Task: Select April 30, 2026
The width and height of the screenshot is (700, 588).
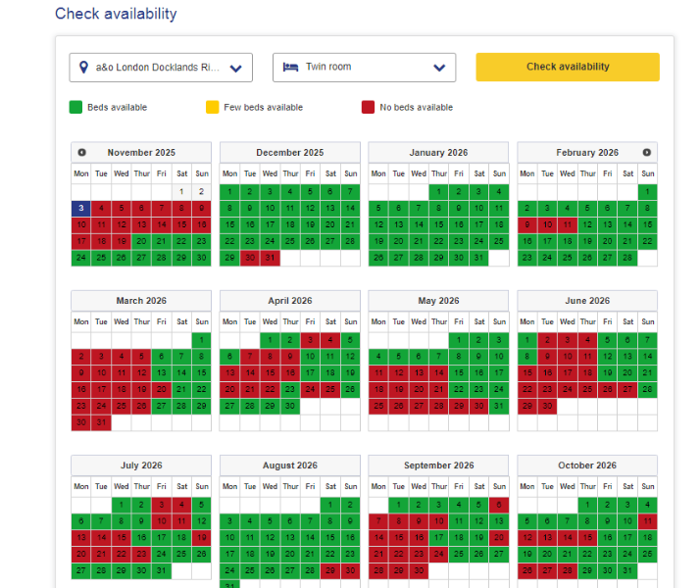Action: [290, 406]
